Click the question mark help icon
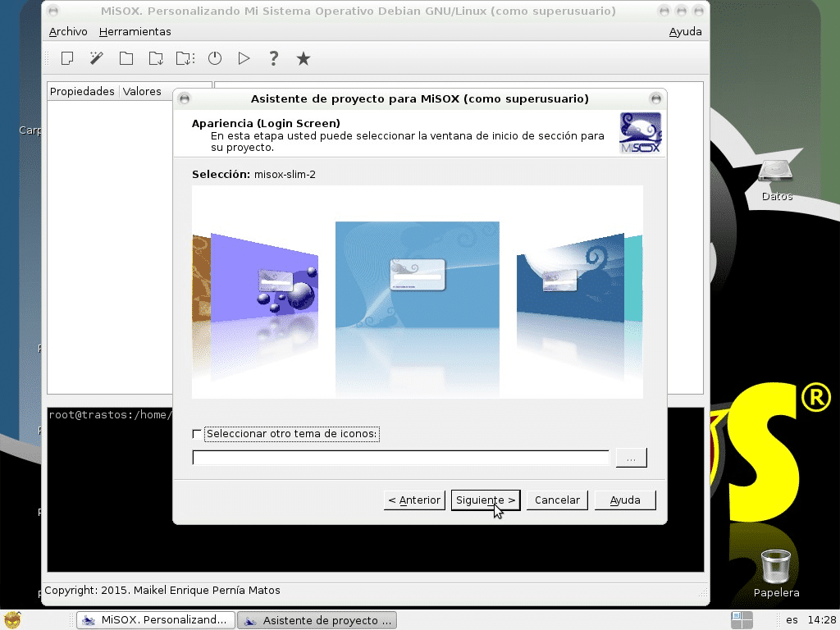The height and width of the screenshot is (630, 840). click(274, 58)
